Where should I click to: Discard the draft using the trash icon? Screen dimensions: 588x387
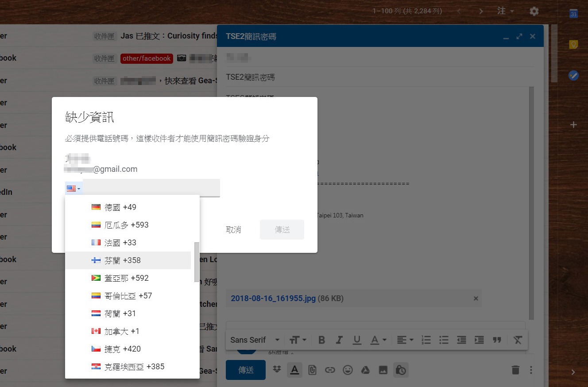click(515, 370)
